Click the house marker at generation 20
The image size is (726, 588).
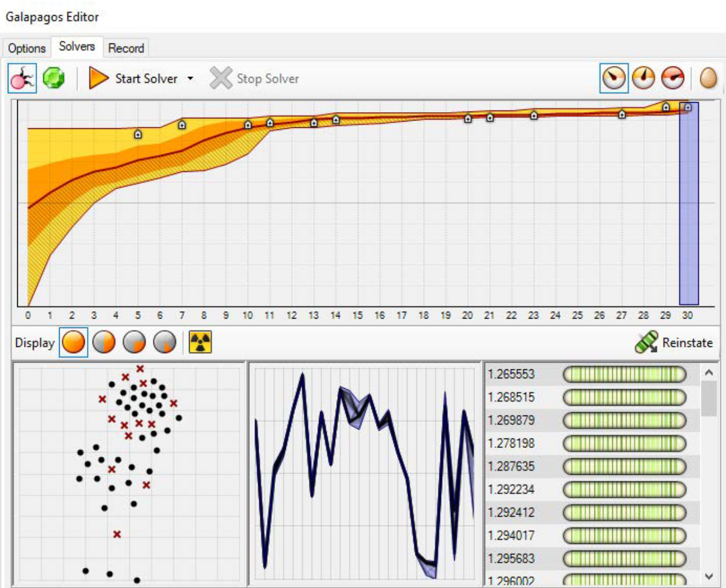[468, 118]
